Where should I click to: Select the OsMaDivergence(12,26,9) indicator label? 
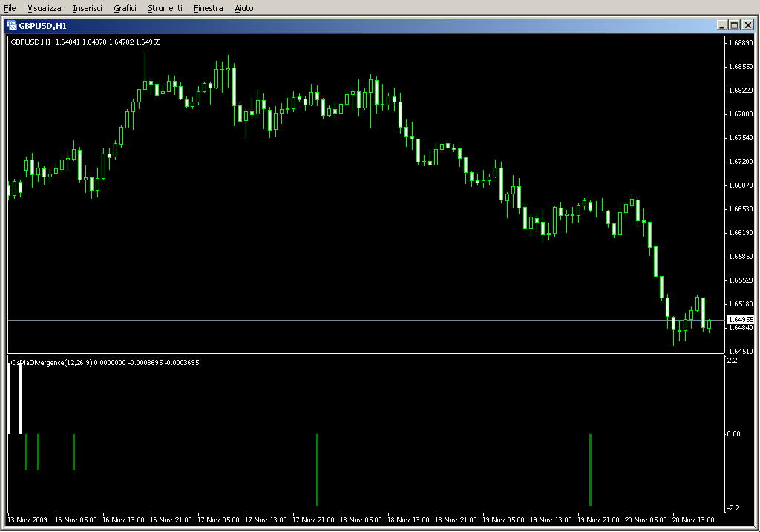click(x=47, y=362)
